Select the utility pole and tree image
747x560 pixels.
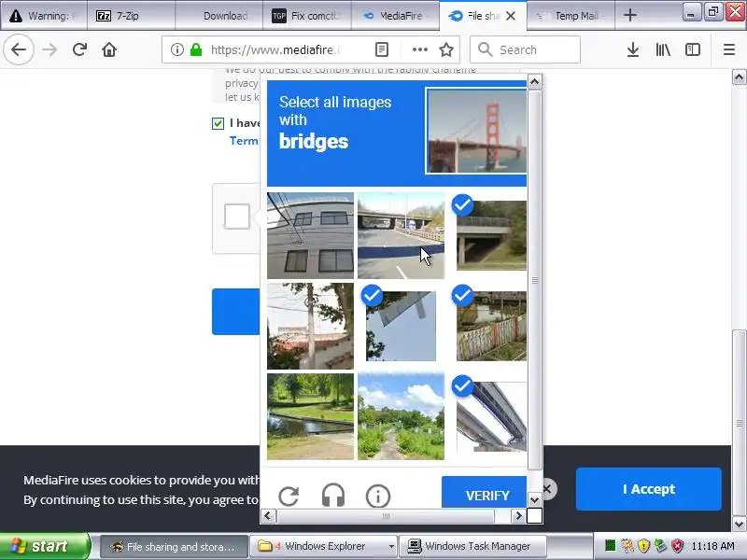(310, 326)
